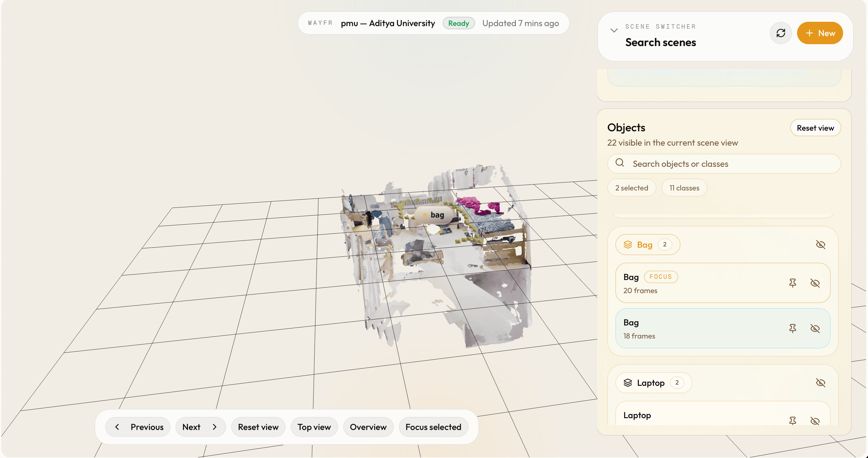
Task: Create a new scene with New button
Action: click(x=819, y=33)
